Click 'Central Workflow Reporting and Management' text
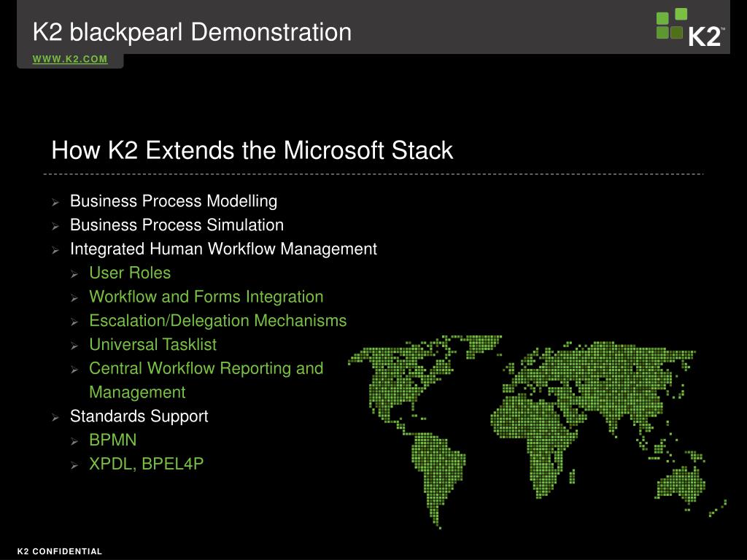This screenshot has height=560, width=747. pos(206,380)
